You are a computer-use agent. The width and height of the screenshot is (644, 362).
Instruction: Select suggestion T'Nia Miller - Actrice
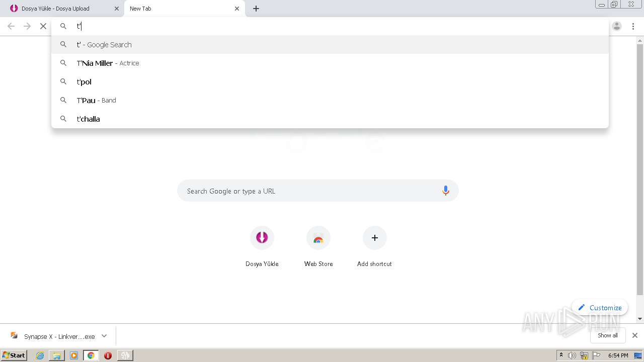[x=330, y=63]
